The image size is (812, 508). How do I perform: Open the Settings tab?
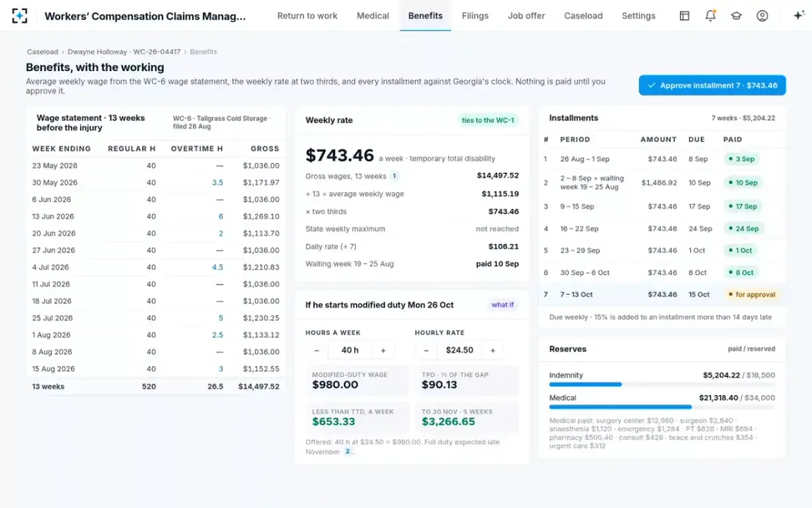639,16
